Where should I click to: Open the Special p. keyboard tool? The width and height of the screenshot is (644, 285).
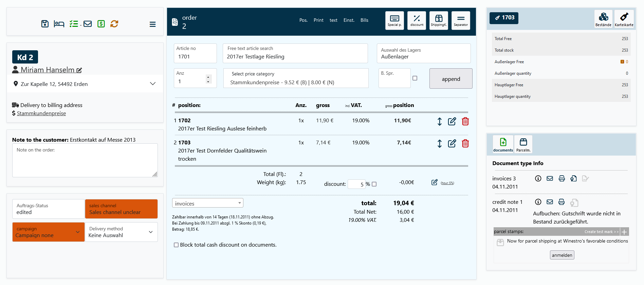(394, 20)
